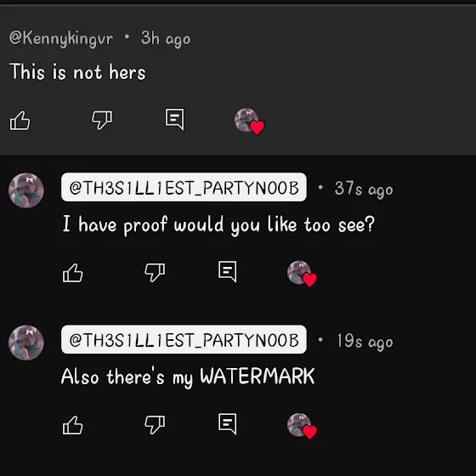Reply to the WATERMARK comment
476x476 pixels.
click(x=228, y=424)
